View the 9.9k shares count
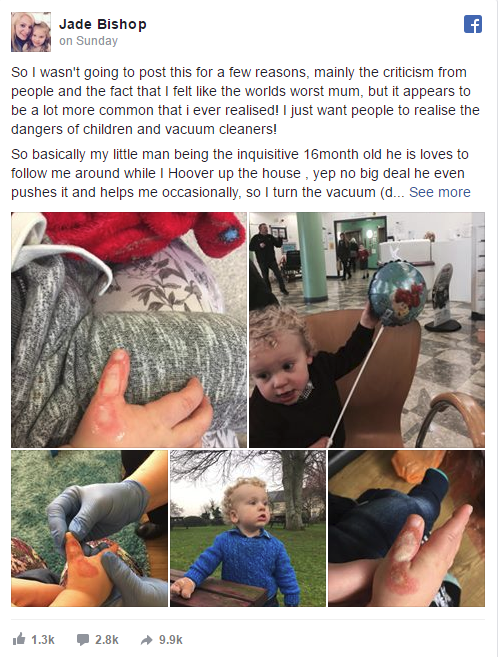 point(170,640)
